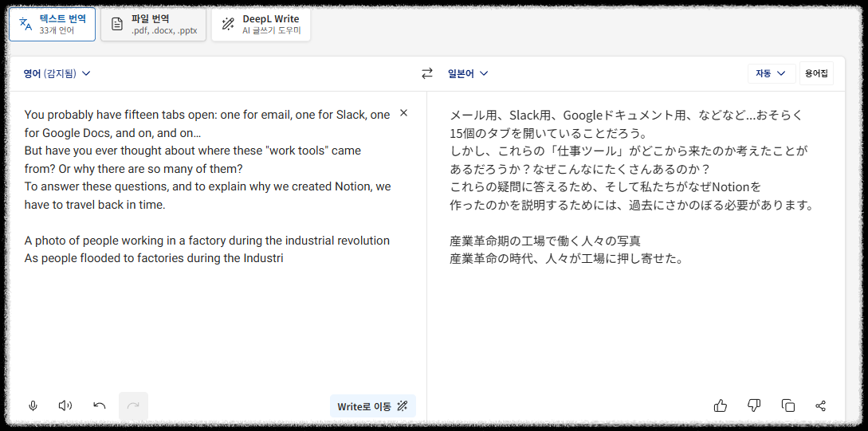868x431 pixels.
Task: Switch to DeepL Write tab
Action: (261, 24)
